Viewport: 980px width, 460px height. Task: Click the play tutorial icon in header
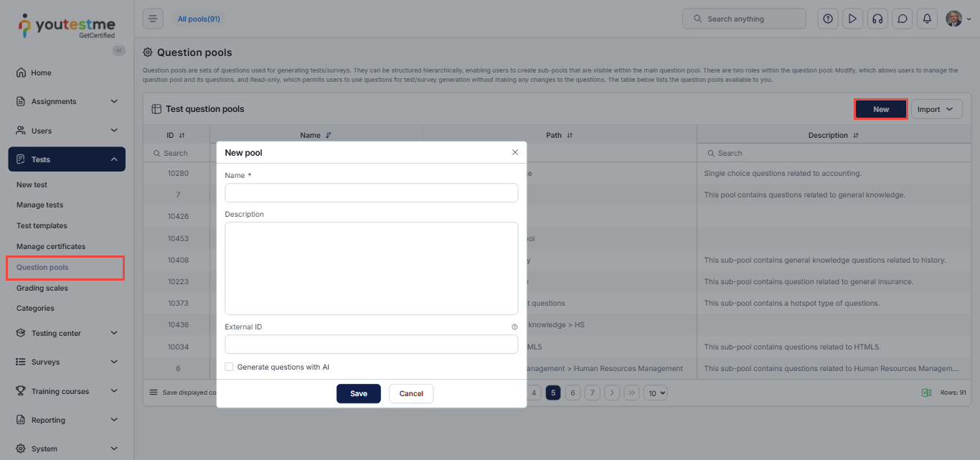[x=852, y=19]
